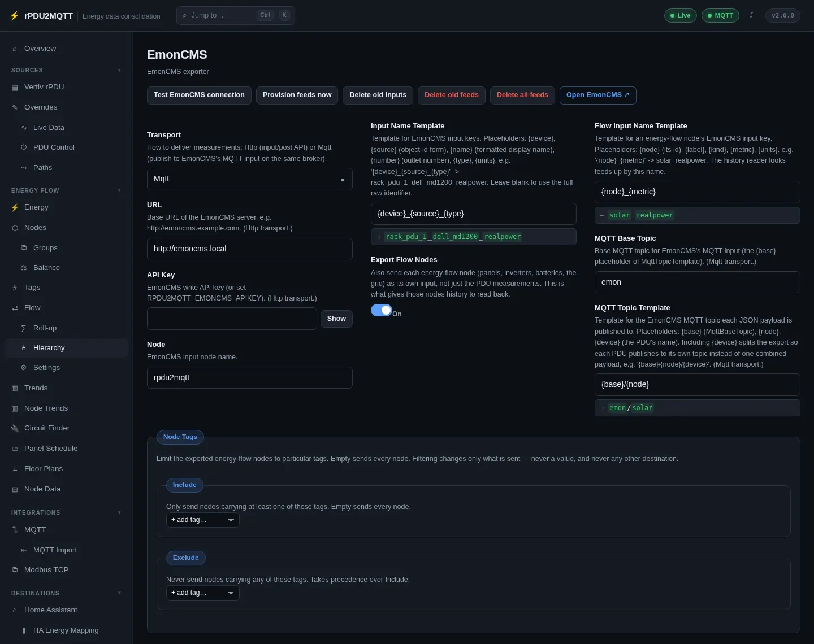The height and width of the screenshot is (644, 814).
Task: Click the Trends chart icon
Action: pyautogui.click(x=15, y=388)
